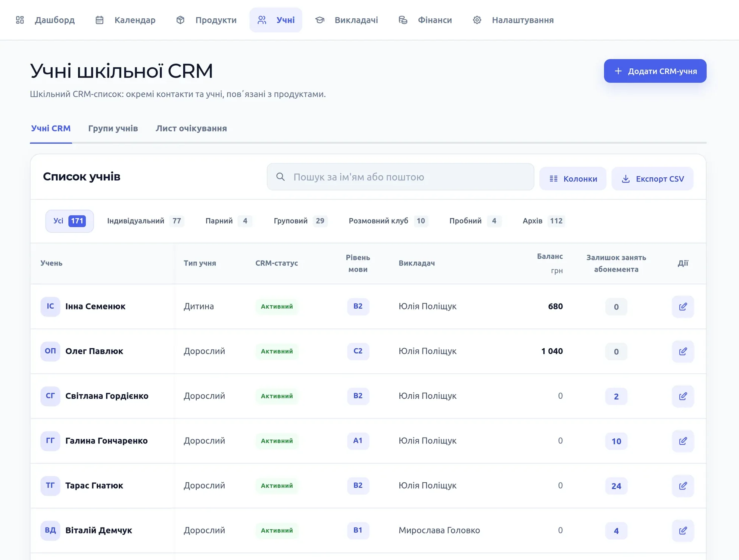Click the Залишок занять абонемента header
Screen dimensions: 739x560
click(x=616, y=263)
